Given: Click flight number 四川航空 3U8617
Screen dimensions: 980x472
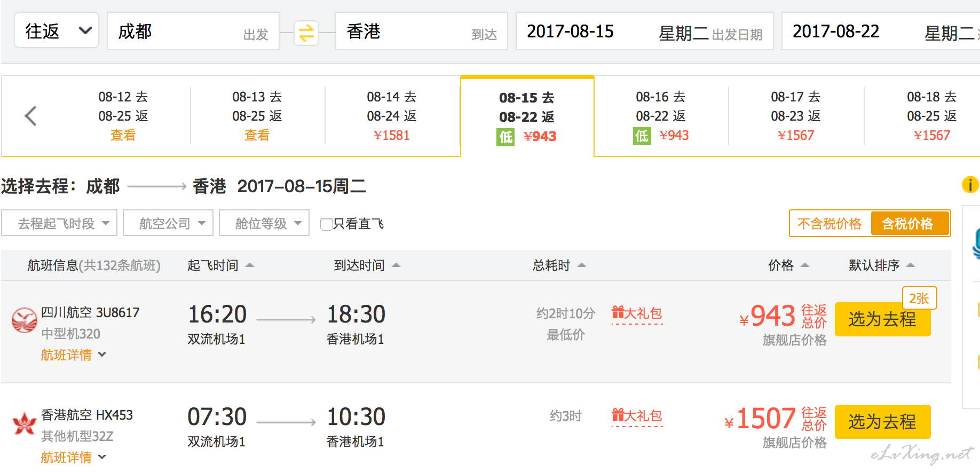Looking at the screenshot, I should [90, 312].
